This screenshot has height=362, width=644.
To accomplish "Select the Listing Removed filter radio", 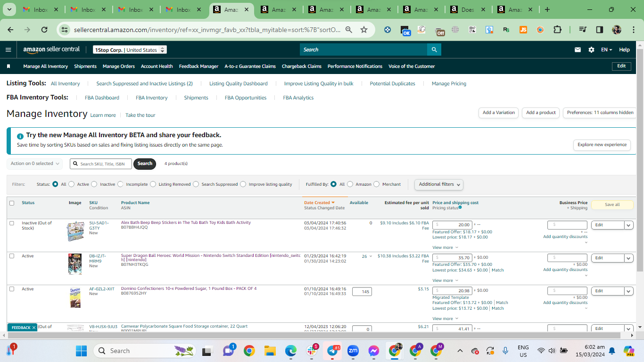I will point(153,184).
